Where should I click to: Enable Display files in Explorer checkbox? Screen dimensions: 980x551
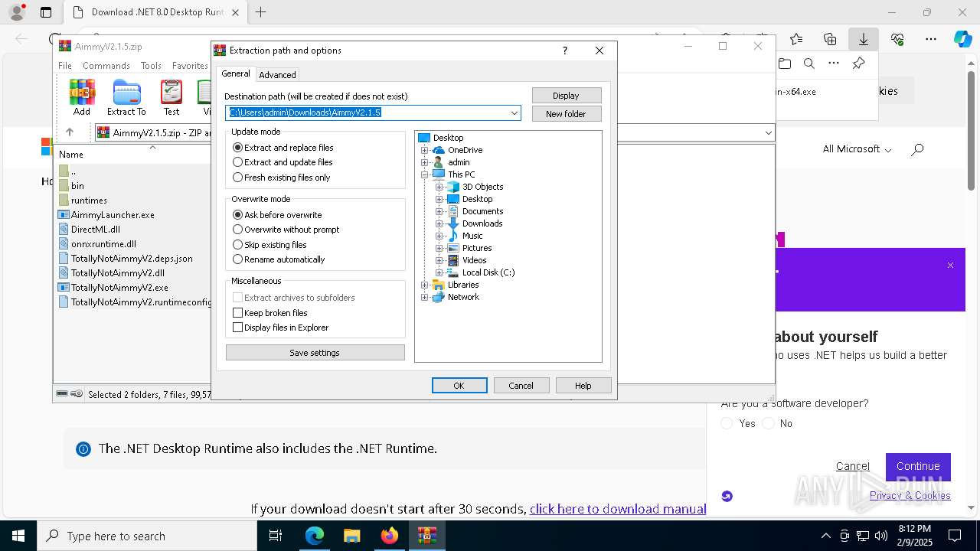237,328
